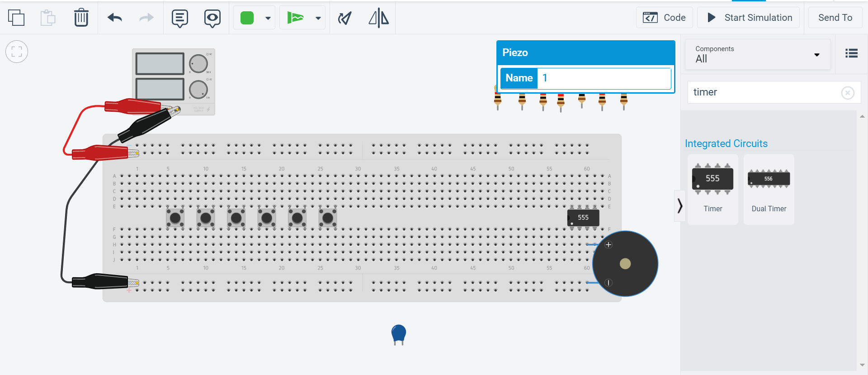Open wire color dropdown arrow
The image size is (868, 375).
[268, 18]
